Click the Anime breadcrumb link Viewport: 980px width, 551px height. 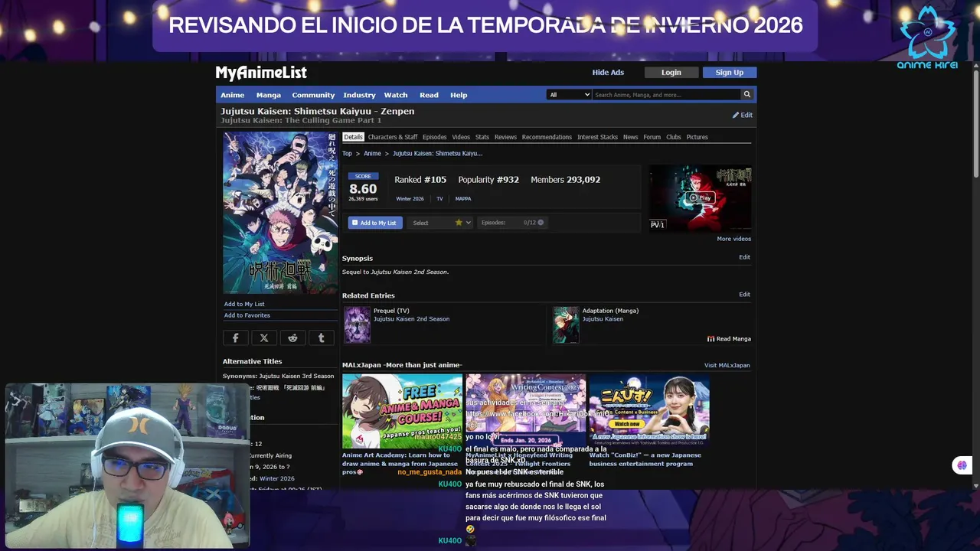tap(372, 154)
